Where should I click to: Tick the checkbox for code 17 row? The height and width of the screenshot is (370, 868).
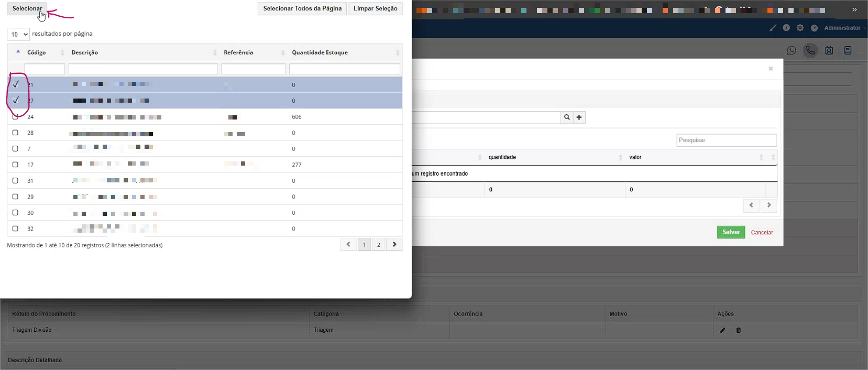(15, 165)
